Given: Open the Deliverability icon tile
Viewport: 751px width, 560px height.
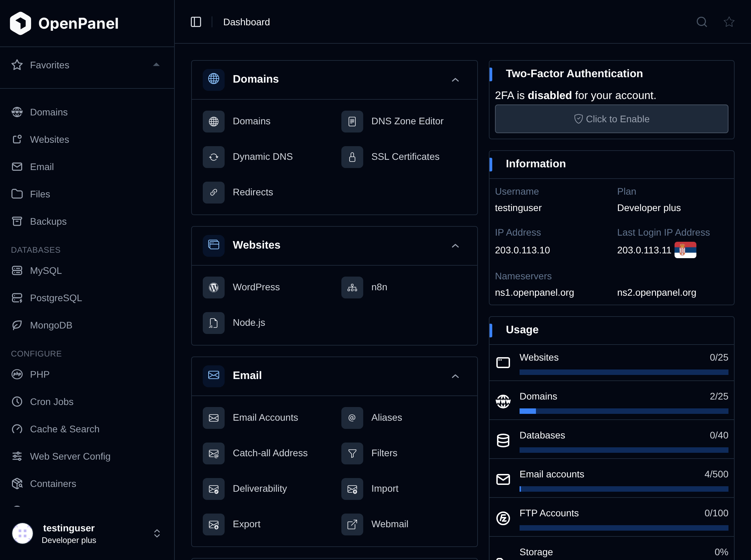Looking at the screenshot, I should pos(214,489).
